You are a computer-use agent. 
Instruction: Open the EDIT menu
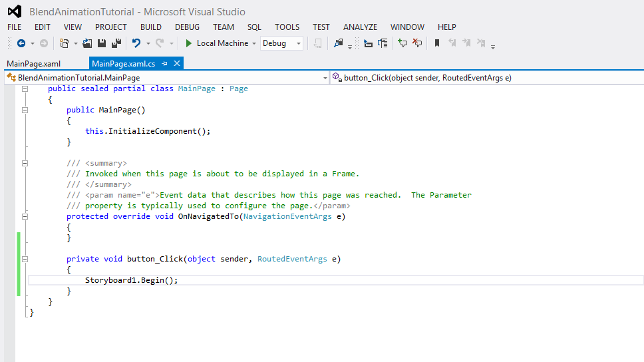(43, 27)
